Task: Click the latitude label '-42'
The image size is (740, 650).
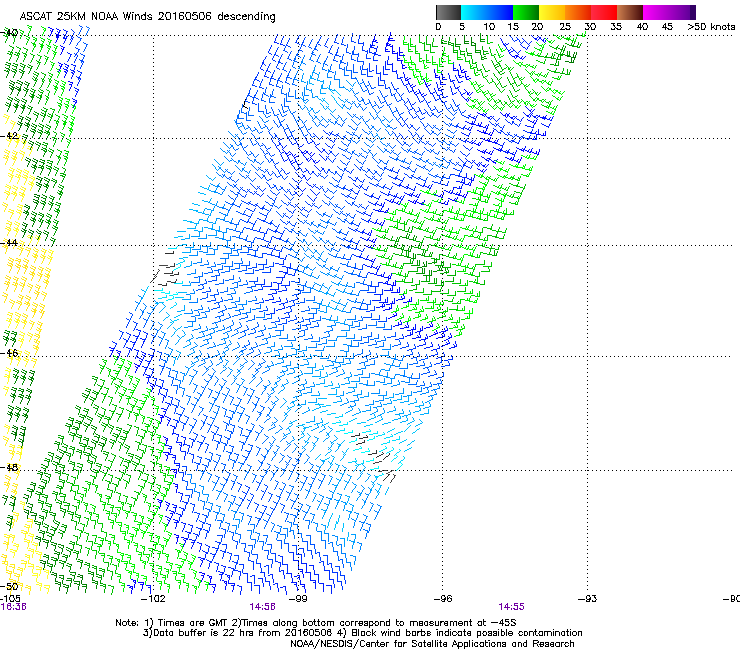Action: pyautogui.click(x=9, y=135)
